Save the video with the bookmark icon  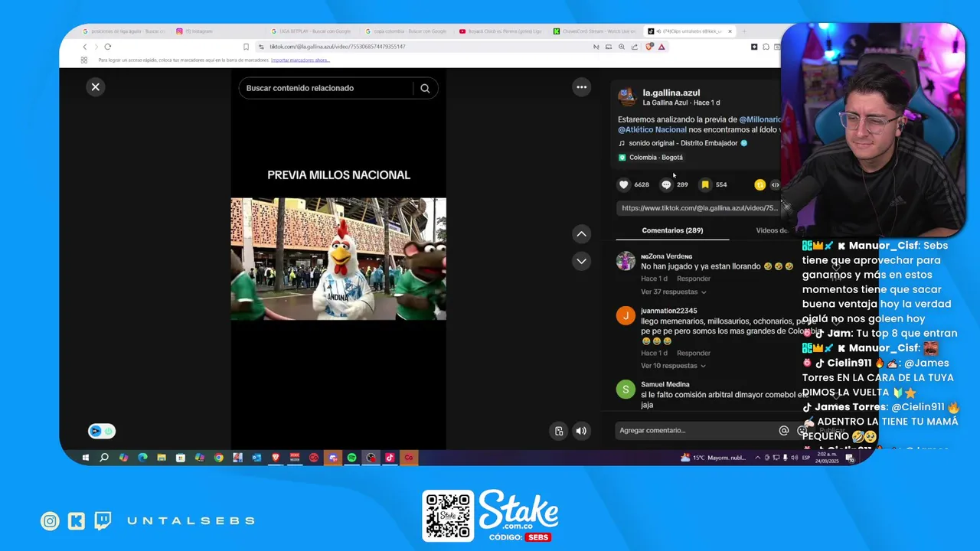(x=705, y=184)
